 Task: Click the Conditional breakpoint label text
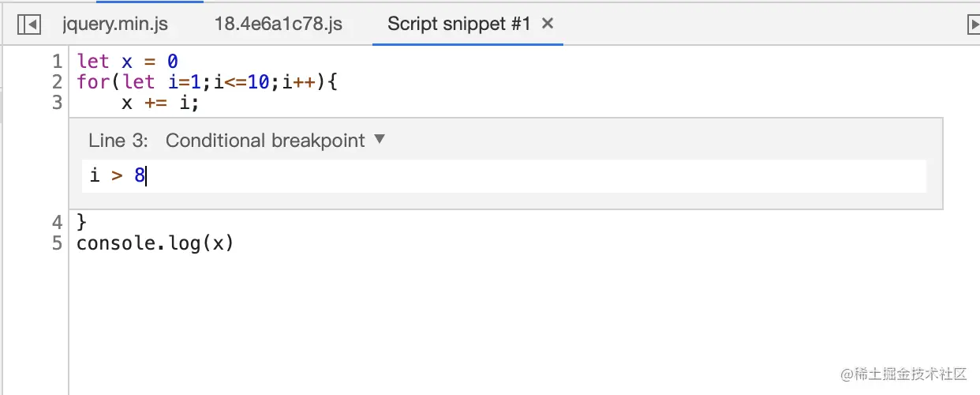tap(265, 141)
